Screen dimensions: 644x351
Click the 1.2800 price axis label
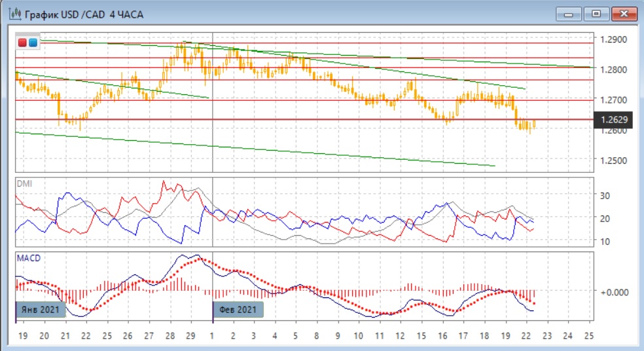[x=613, y=70]
